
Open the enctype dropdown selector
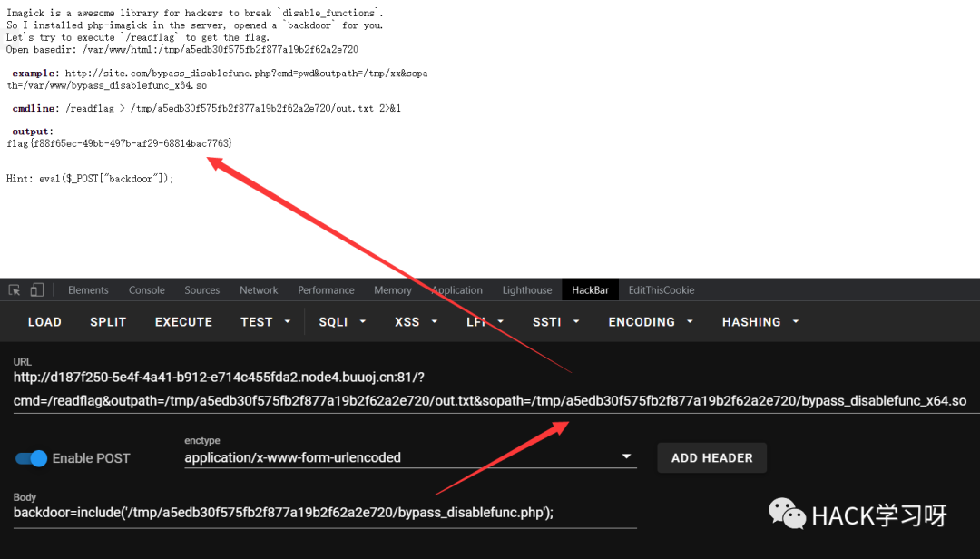click(410, 457)
